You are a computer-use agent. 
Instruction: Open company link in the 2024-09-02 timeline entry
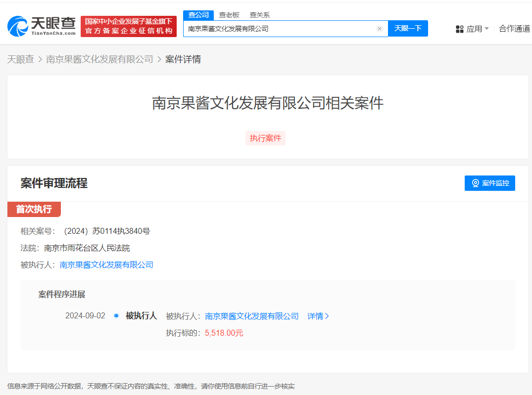click(251, 316)
